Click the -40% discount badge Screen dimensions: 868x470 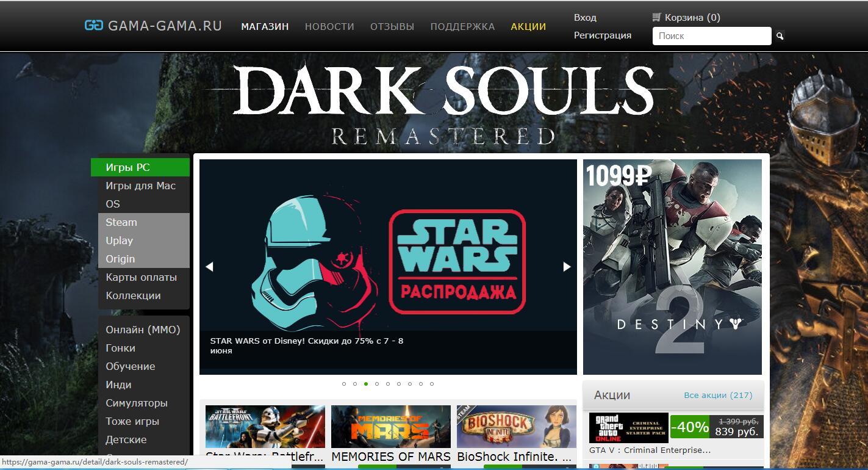coord(690,427)
